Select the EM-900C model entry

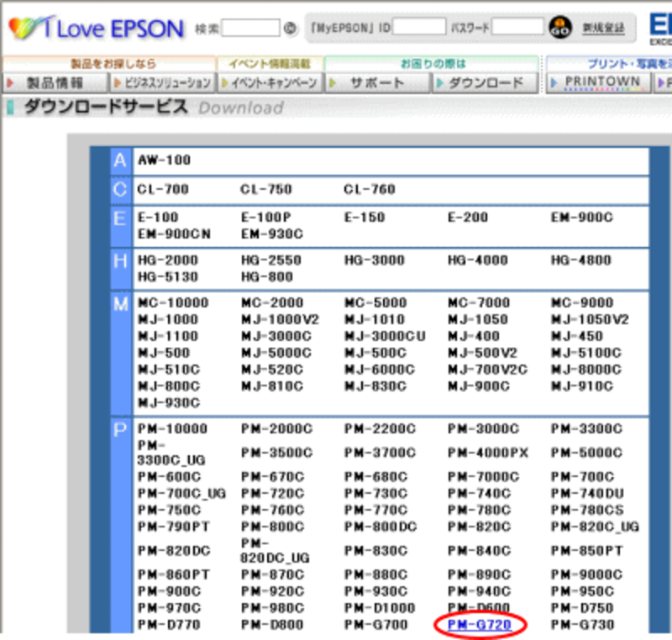(582, 218)
